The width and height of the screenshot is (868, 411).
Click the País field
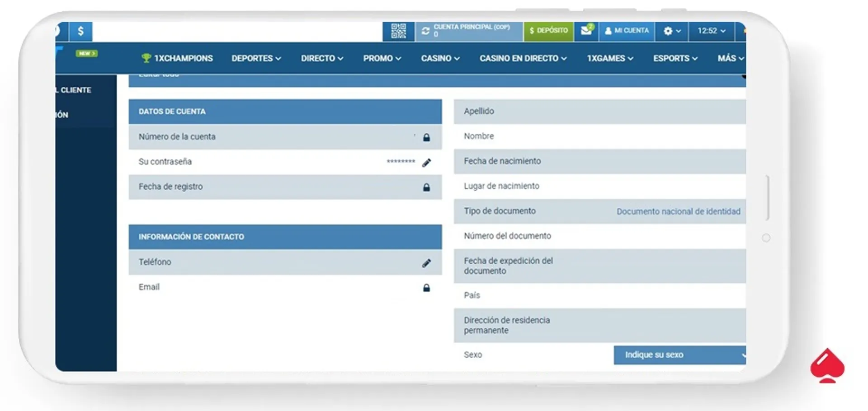click(x=600, y=295)
